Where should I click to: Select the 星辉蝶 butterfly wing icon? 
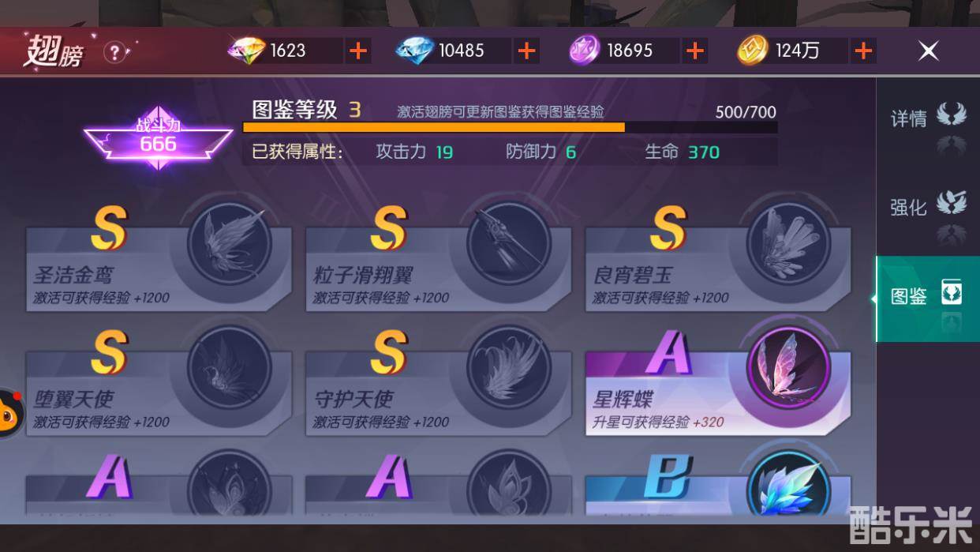tap(788, 368)
